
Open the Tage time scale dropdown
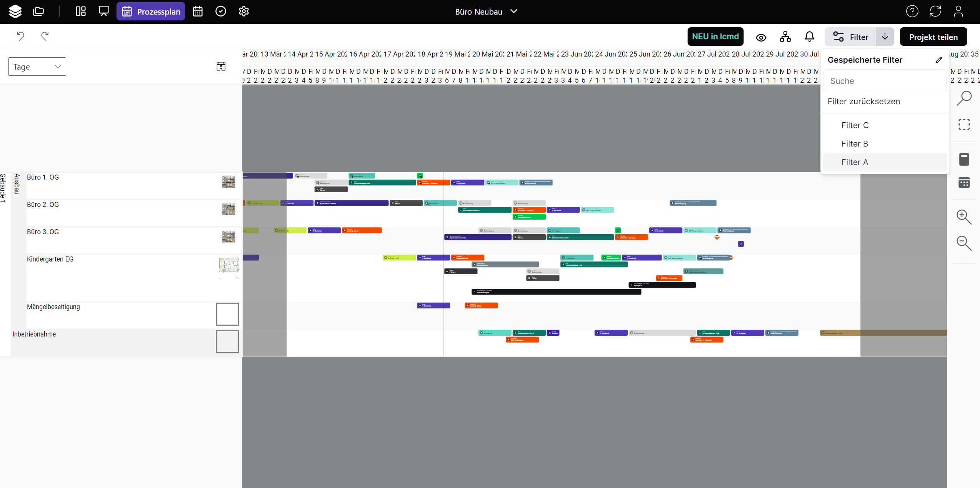37,67
